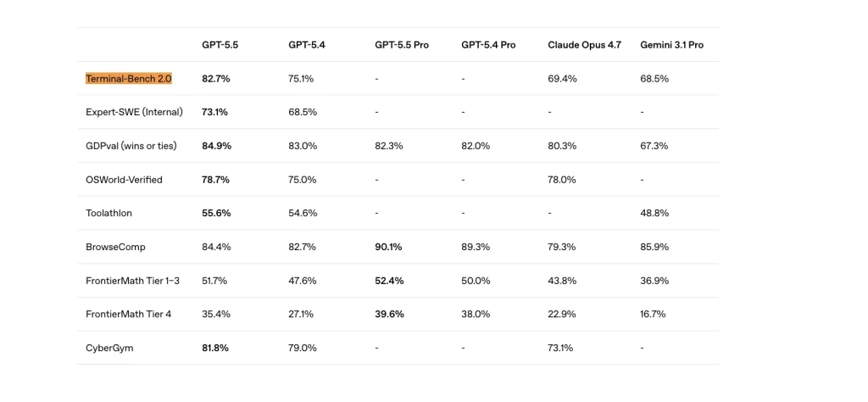Click the GDPval (wins or ties) label

click(131, 146)
